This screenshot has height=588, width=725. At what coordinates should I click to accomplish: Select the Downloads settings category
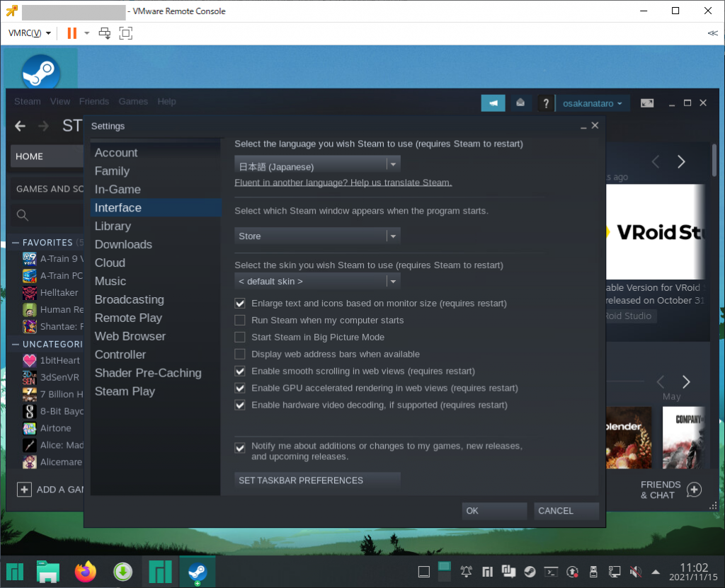coord(156,244)
